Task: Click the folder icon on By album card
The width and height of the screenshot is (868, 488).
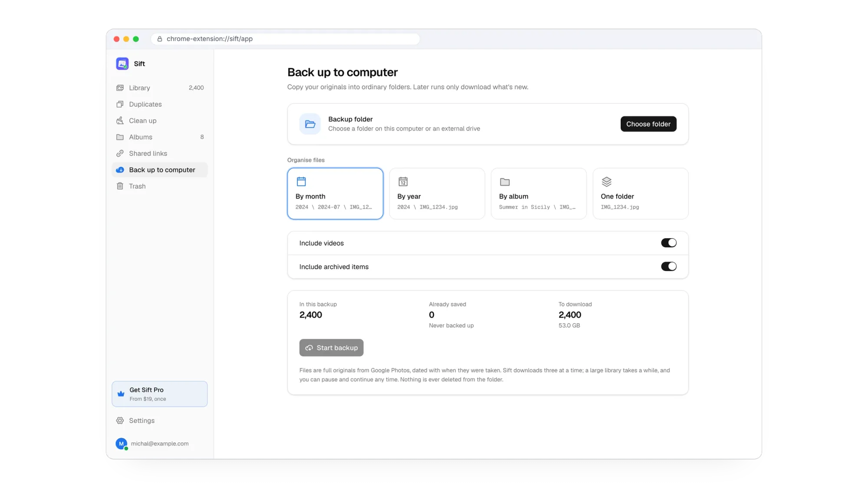Action: 505,182
